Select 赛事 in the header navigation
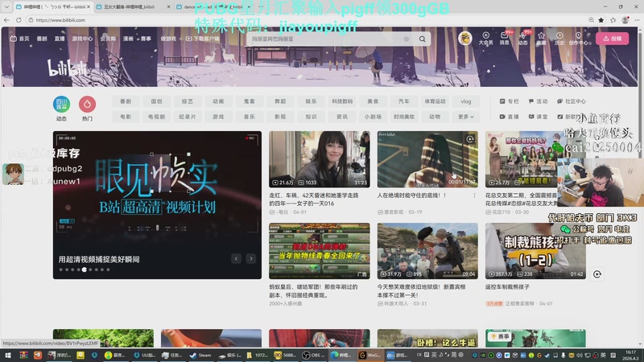This screenshot has height=362, width=644. click(147, 39)
